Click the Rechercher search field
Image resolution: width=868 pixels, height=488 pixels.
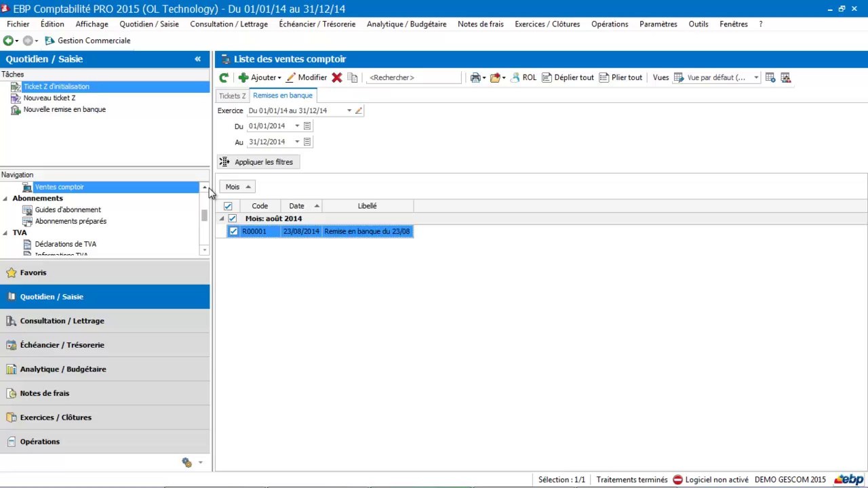click(414, 78)
